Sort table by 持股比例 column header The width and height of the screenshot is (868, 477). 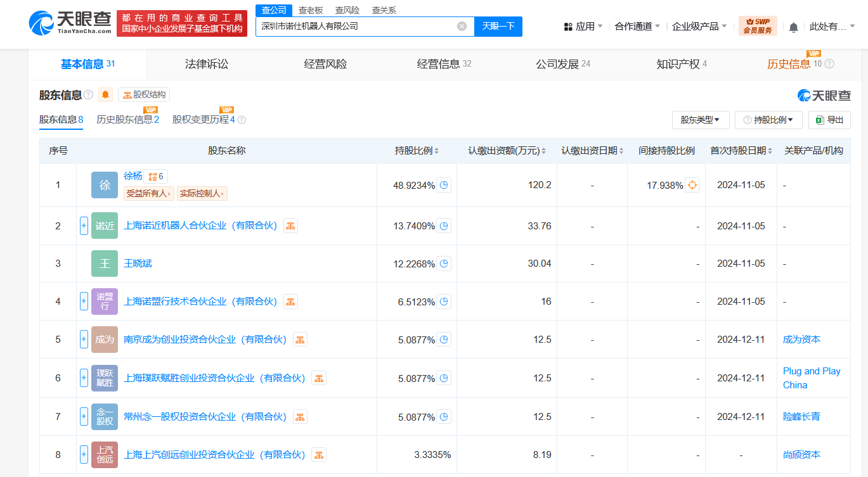(417, 151)
